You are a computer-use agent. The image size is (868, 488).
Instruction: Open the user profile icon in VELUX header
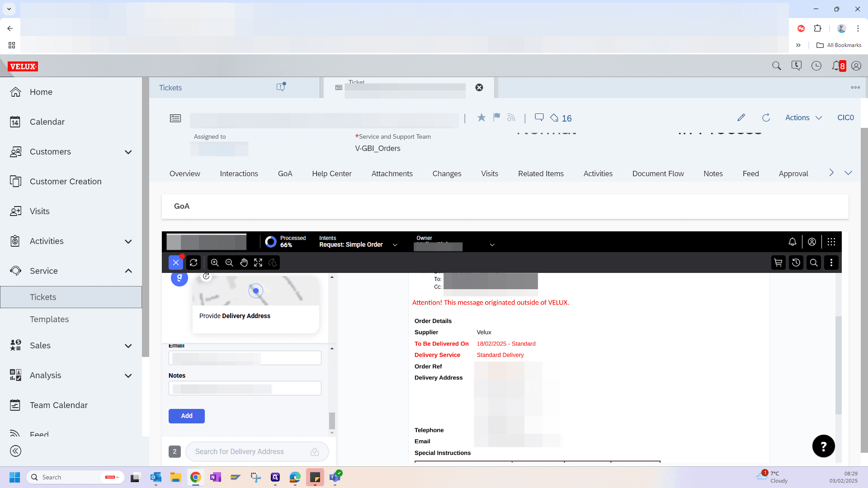856,66
